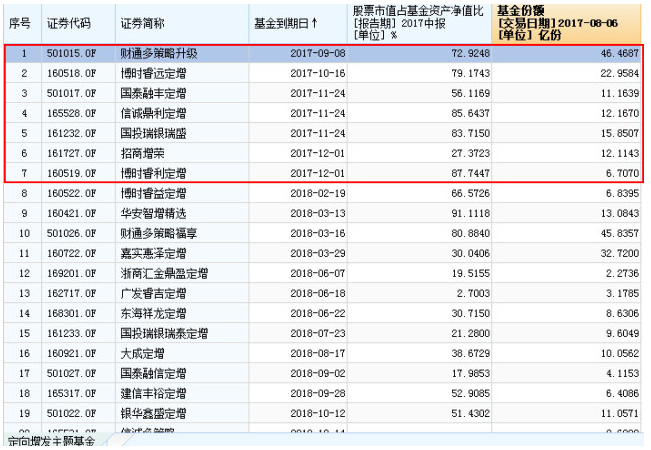Image resolution: width=651 pixels, height=450 pixels.
Task: Click security code 162717.OF
Action: pos(71,293)
